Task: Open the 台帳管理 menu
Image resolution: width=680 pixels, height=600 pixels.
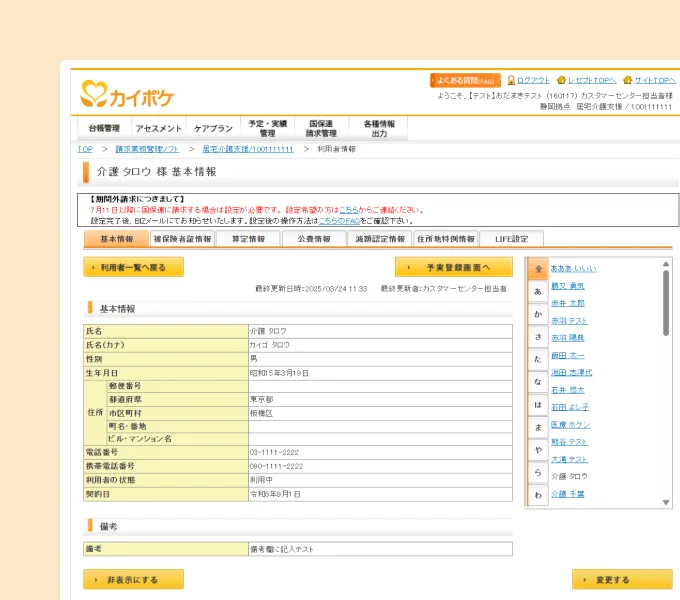Action: (x=104, y=128)
